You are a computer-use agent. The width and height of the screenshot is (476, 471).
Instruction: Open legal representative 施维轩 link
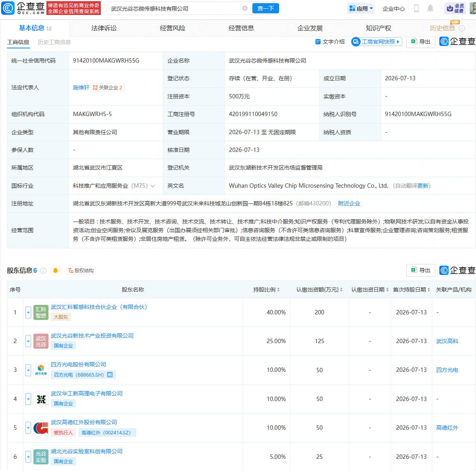click(81, 87)
